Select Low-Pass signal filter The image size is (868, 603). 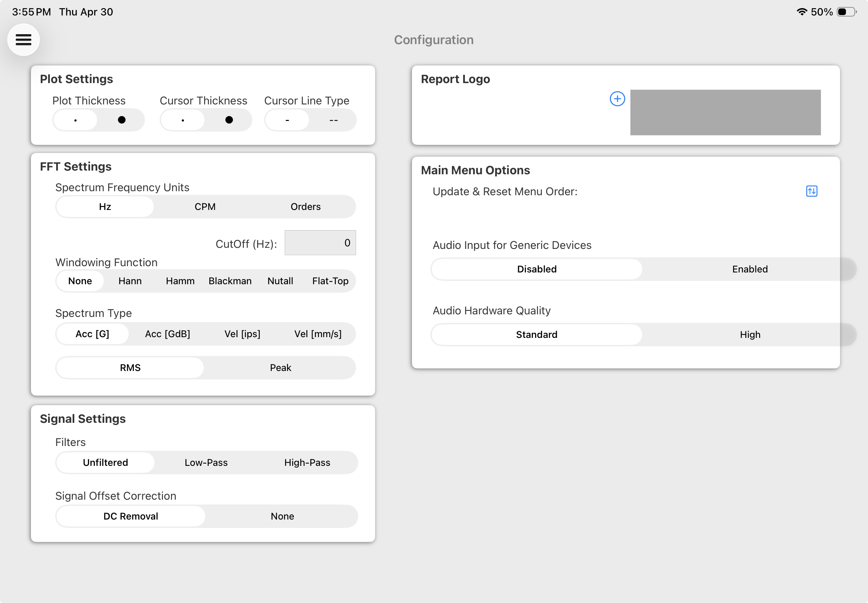coord(206,463)
